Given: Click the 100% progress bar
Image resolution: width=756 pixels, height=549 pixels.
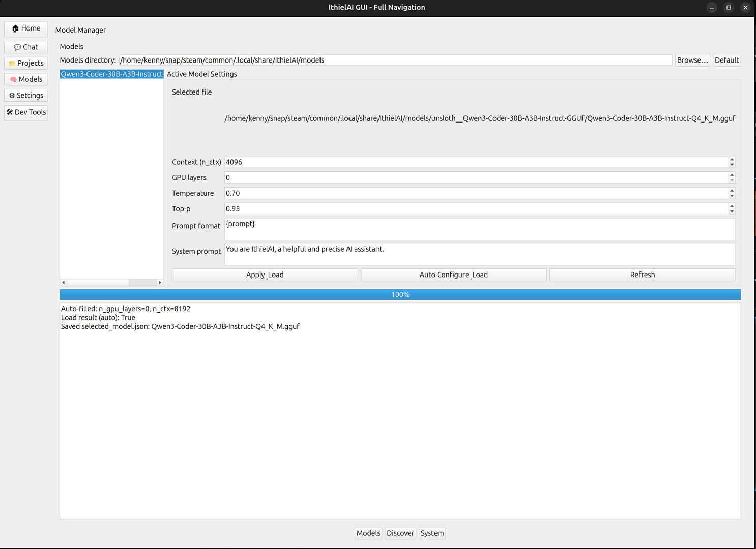Looking at the screenshot, I should pos(400,294).
